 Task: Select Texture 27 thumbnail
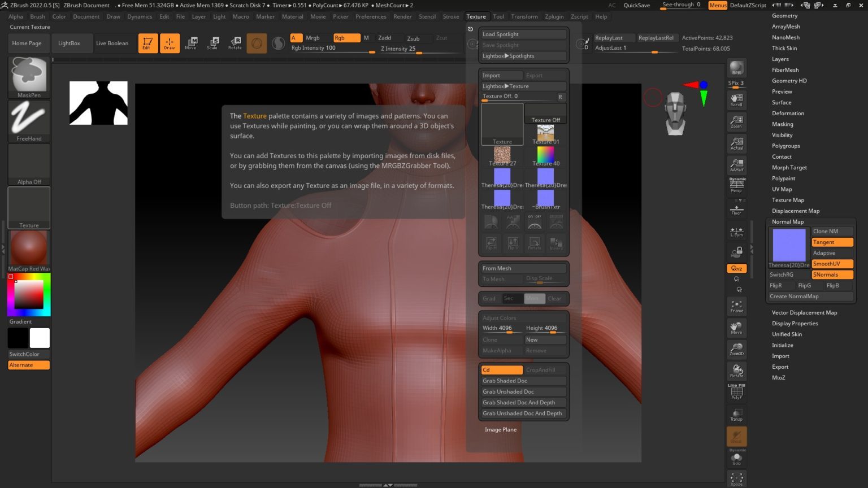click(x=502, y=156)
